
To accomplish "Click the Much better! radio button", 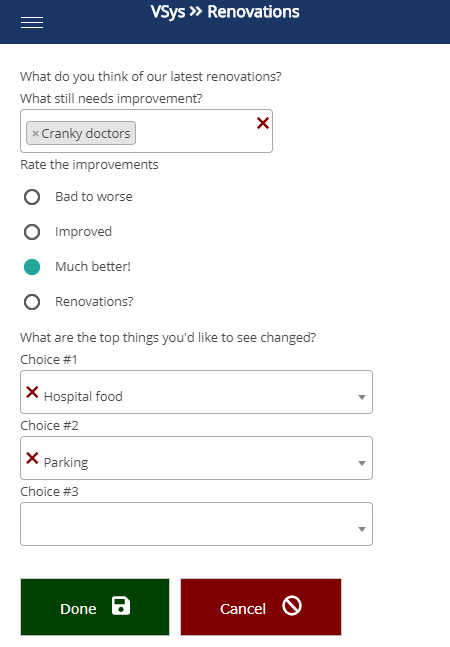I will pyautogui.click(x=32, y=267).
